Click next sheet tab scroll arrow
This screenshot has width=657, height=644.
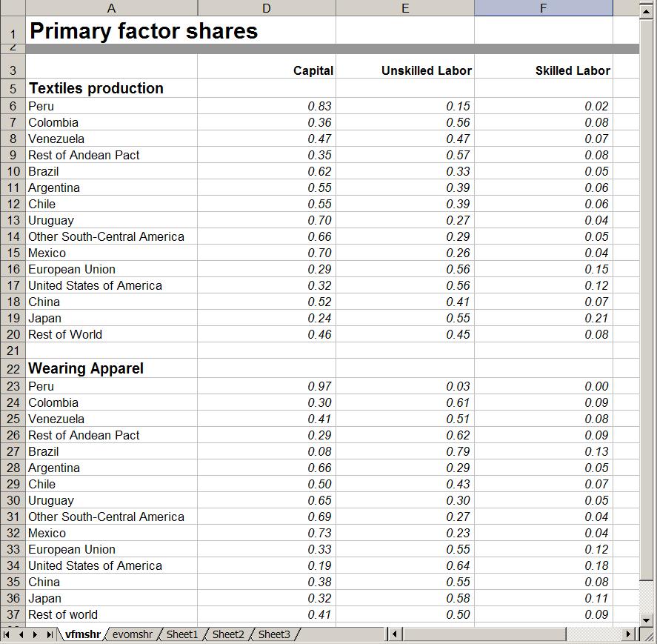(35, 634)
